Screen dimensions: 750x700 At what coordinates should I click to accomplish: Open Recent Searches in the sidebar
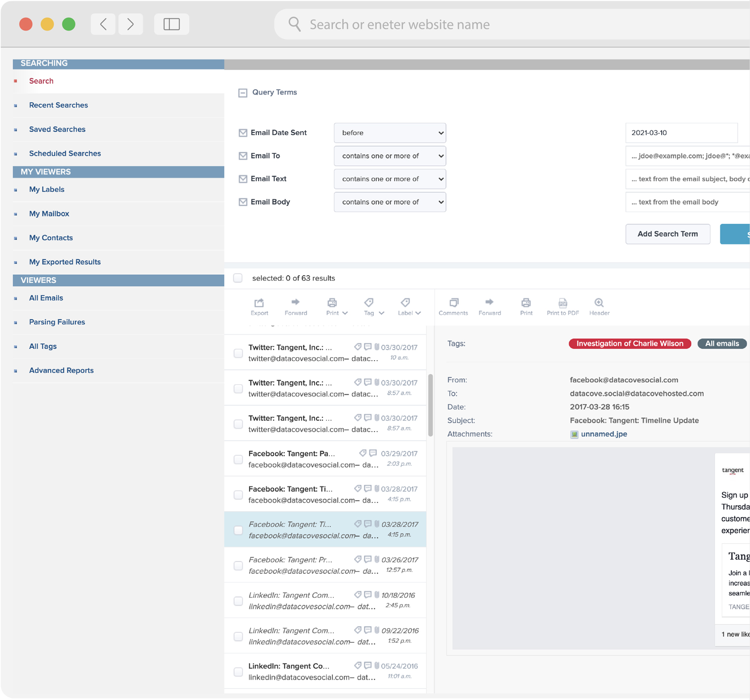(59, 105)
